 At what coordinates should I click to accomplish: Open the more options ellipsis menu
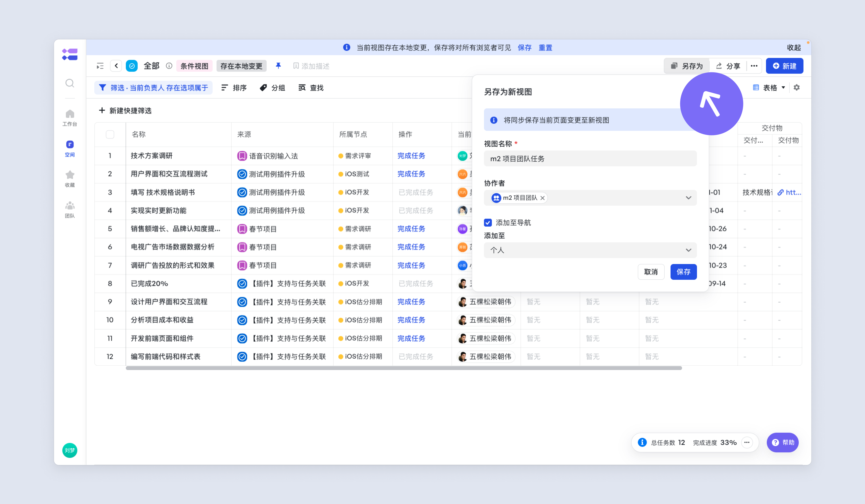[x=754, y=66]
